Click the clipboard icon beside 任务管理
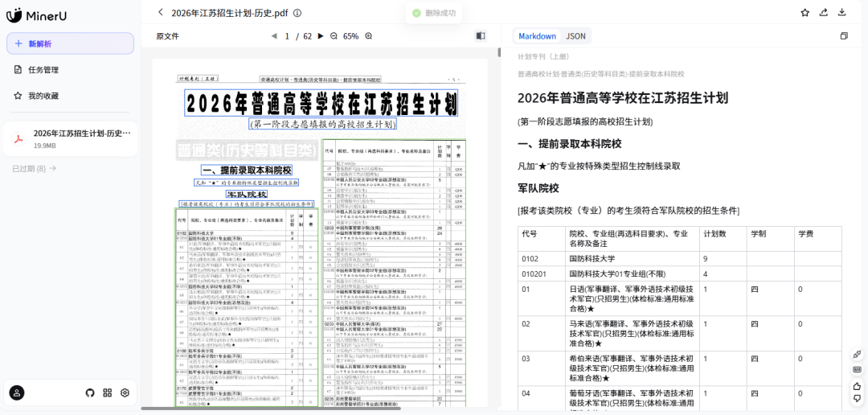 [x=18, y=70]
